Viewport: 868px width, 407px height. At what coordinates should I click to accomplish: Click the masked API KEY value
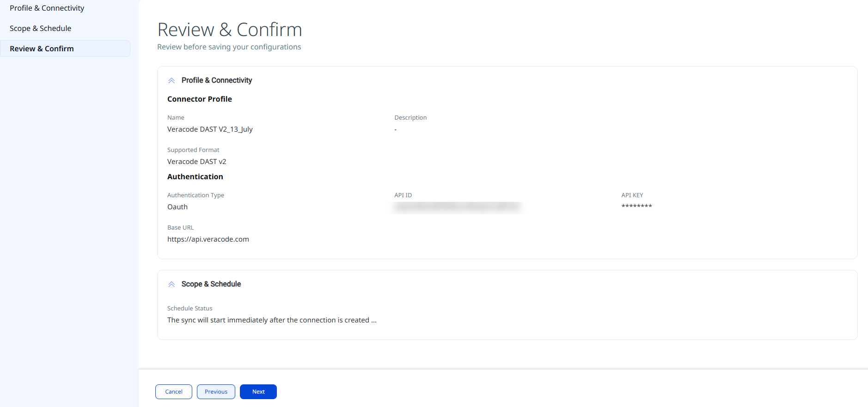point(636,207)
